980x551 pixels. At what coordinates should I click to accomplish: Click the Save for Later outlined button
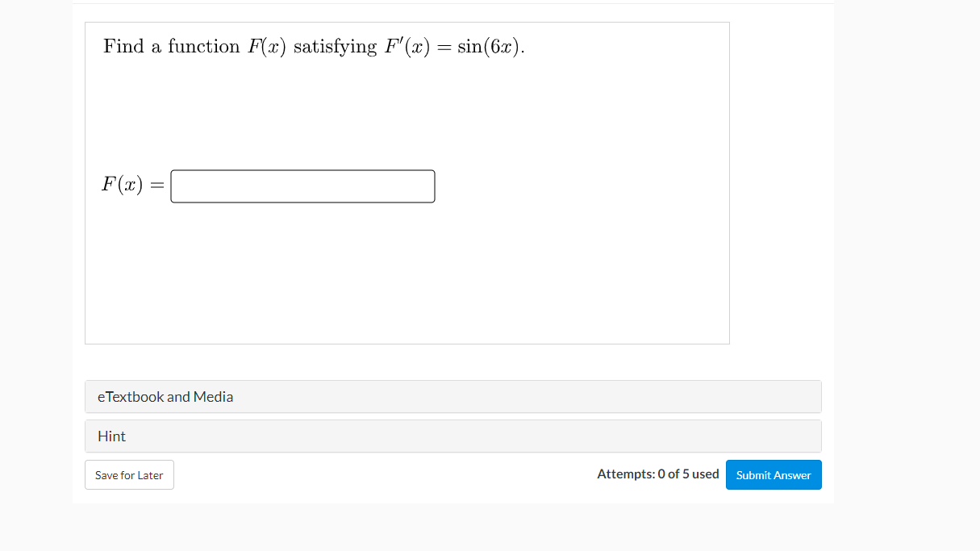click(128, 474)
